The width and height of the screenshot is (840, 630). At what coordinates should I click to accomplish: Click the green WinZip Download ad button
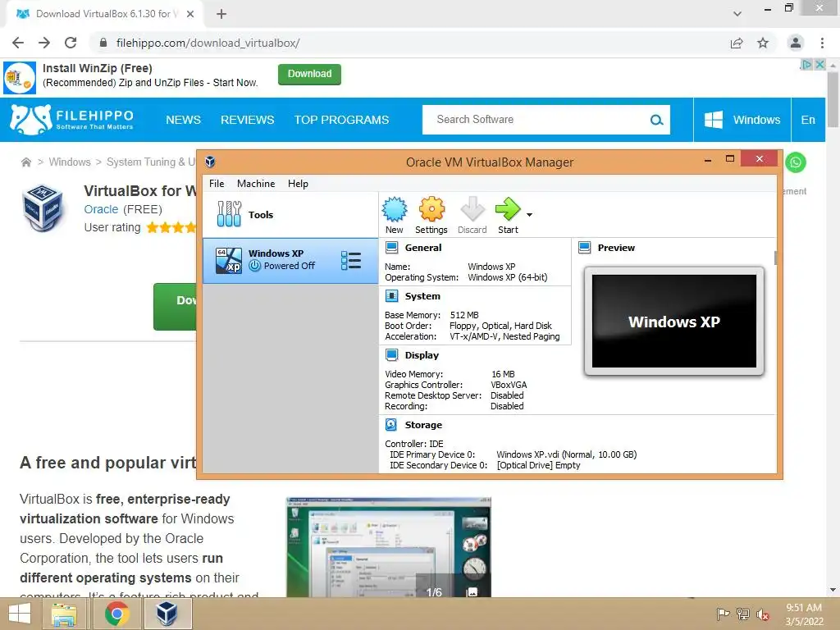tap(309, 74)
